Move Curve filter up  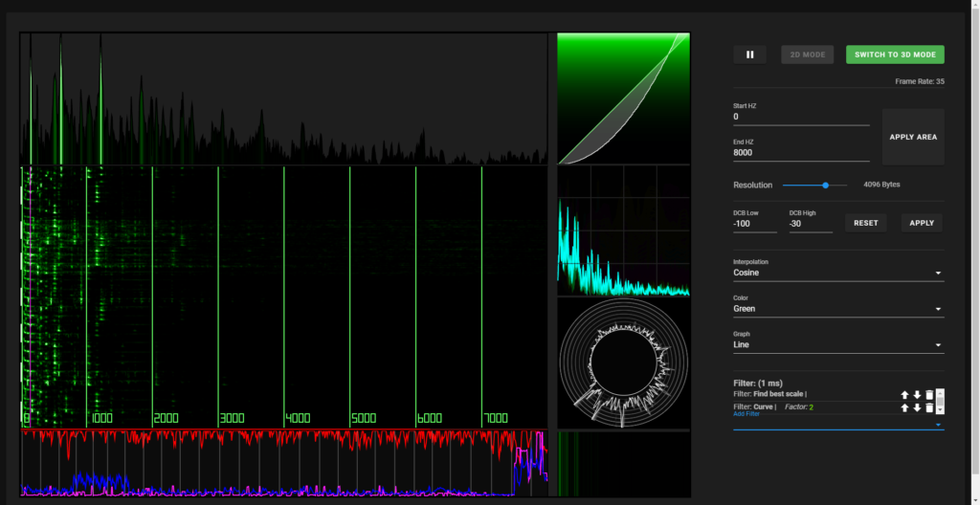tap(904, 407)
